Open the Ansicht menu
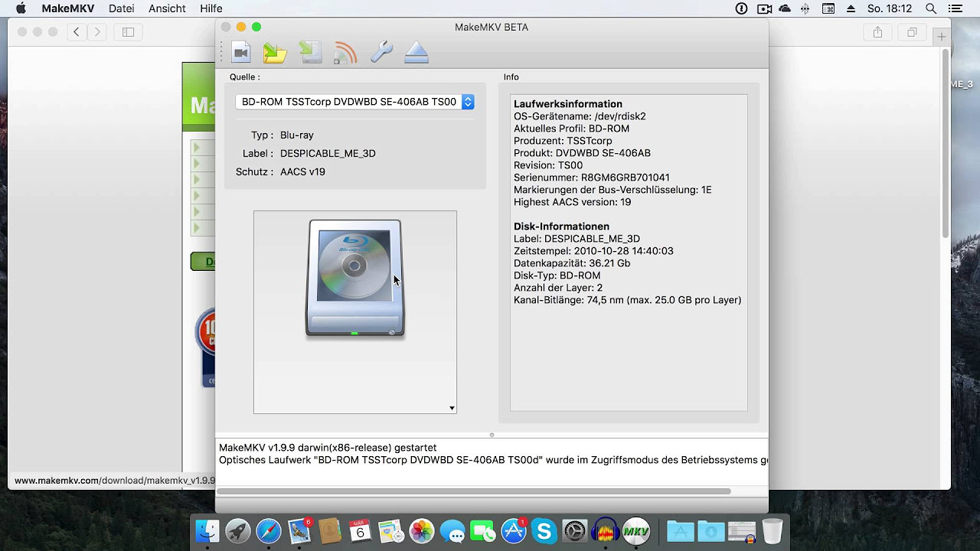The width and height of the screenshot is (980, 551). click(x=167, y=8)
